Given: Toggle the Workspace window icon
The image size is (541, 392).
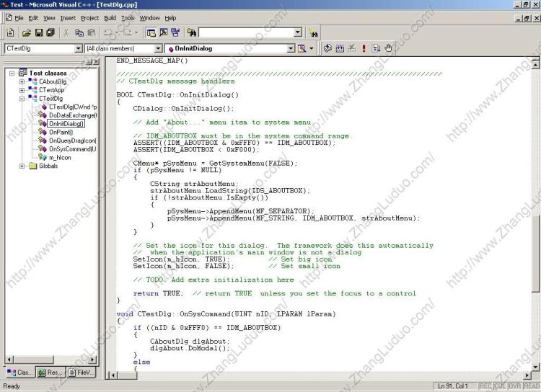Looking at the screenshot, I should coord(151,32).
